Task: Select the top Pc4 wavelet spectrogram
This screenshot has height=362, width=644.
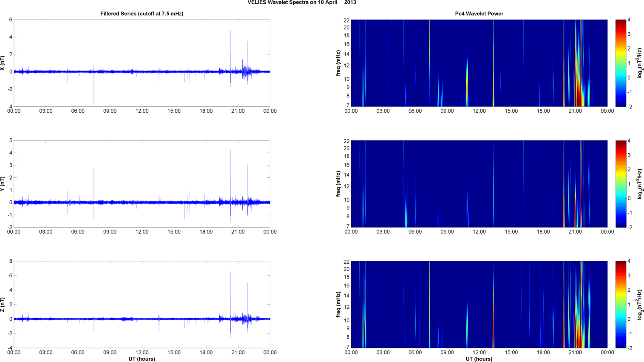Action: 479,63
